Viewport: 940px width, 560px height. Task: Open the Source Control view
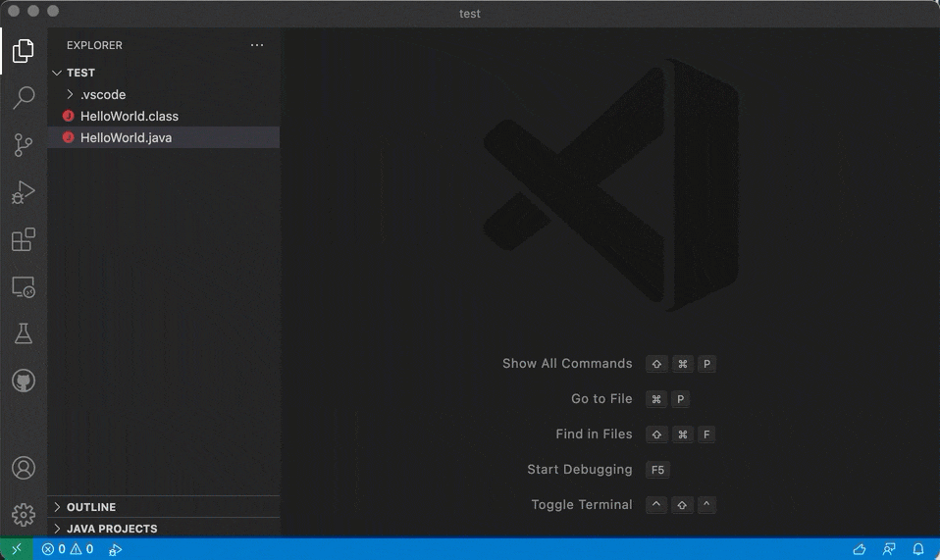click(x=24, y=145)
